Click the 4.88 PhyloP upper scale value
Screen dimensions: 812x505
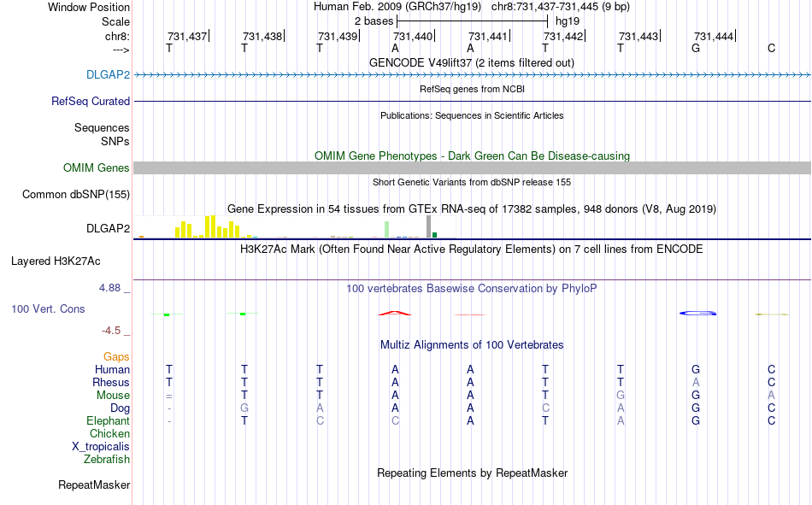click(109, 288)
